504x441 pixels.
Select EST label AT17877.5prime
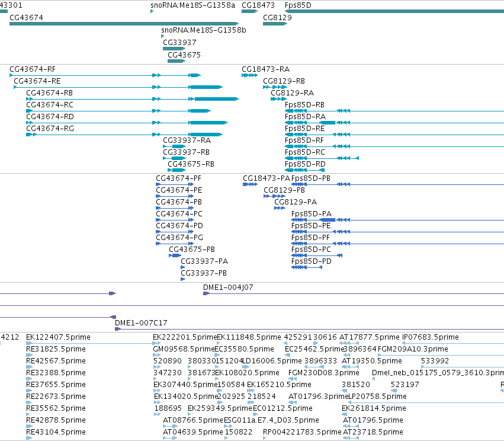tap(370, 337)
